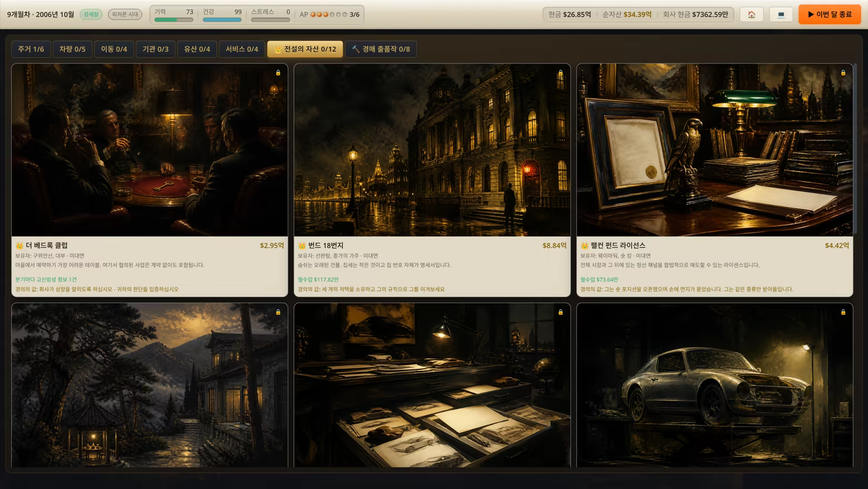Click the lock icon on the mountain villa card
Image resolution: width=868 pixels, height=489 pixels.
point(278,312)
